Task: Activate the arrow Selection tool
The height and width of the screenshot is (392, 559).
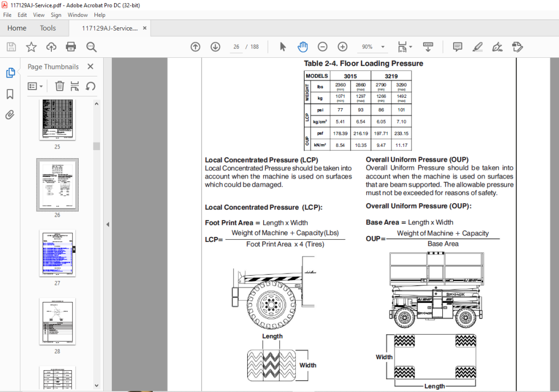Action: point(283,47)
